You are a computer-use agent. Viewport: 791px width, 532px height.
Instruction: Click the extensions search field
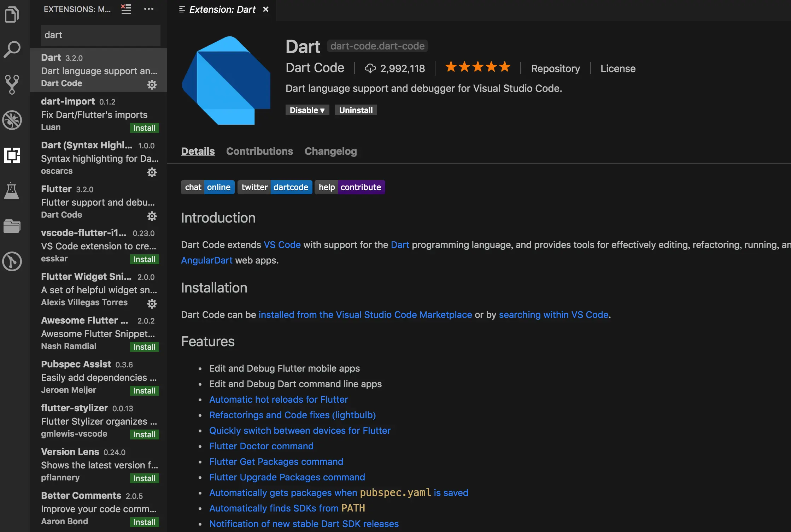pyautogui.click(x=100, y=35)
